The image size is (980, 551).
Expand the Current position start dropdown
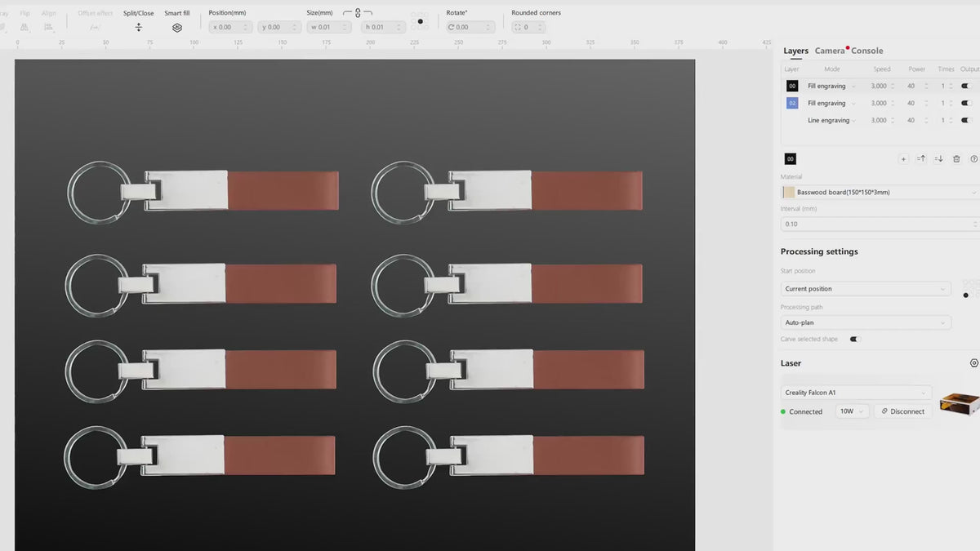(866, 289)
